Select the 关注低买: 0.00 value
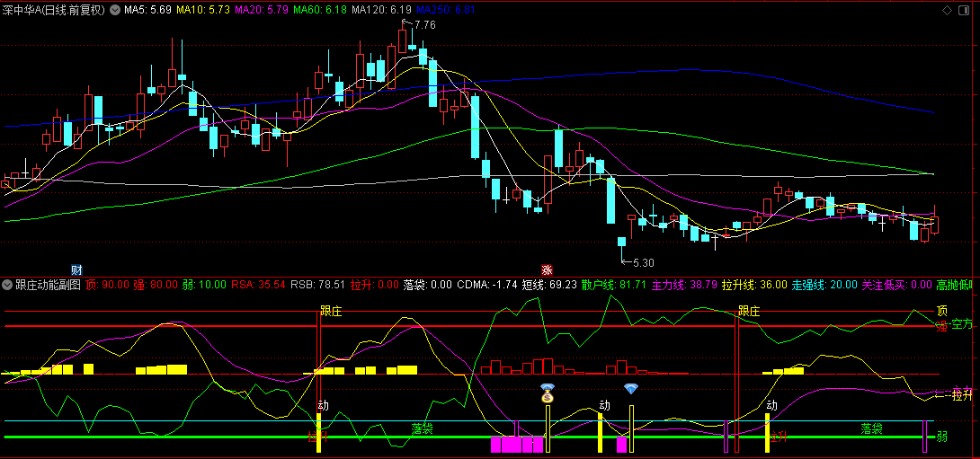Image resolution: width=980 pixels, height=459 pixels. 897,285
